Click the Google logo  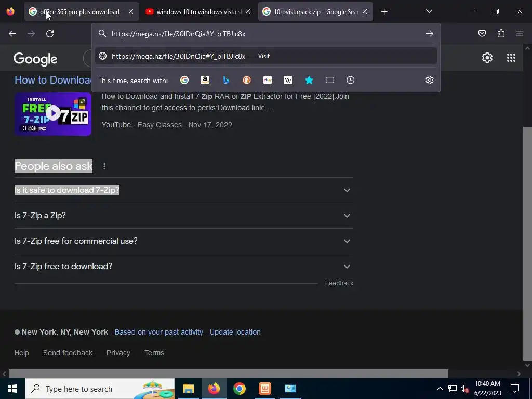(35, 59)
